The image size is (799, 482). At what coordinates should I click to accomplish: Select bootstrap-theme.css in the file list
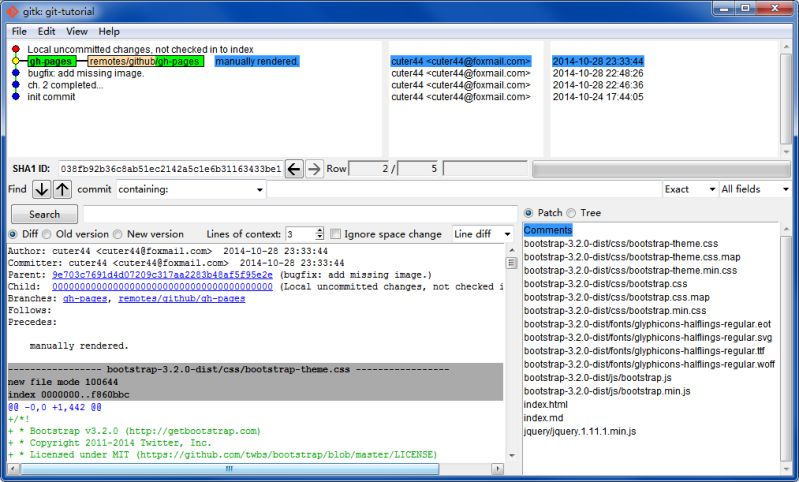pos(621,244)
